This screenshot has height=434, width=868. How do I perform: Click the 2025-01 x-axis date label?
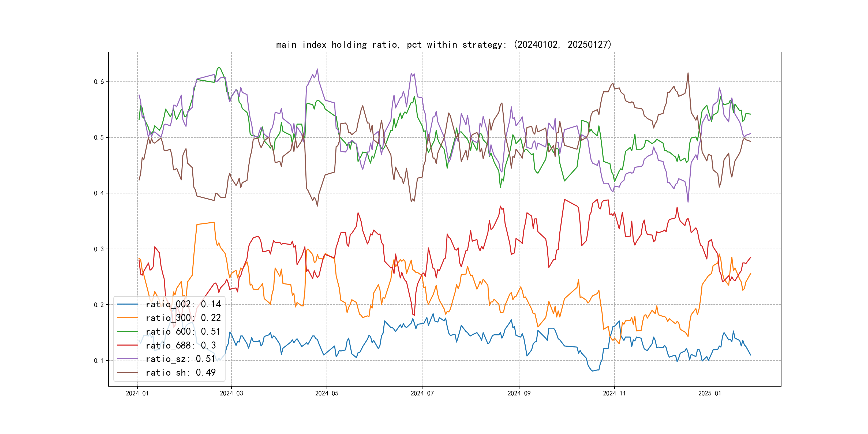coord(710,394)
